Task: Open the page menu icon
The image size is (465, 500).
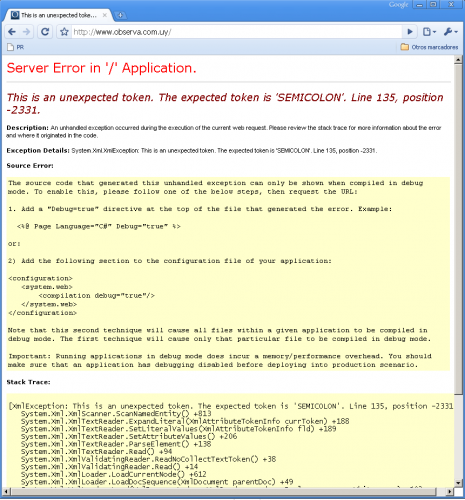Action: 429,32
